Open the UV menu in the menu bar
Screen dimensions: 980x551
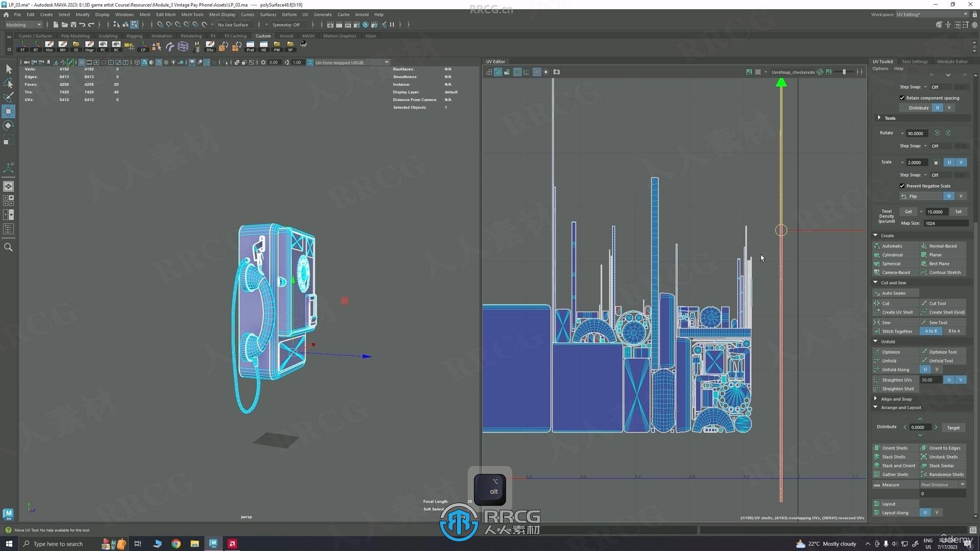click(x=305, y=14)
